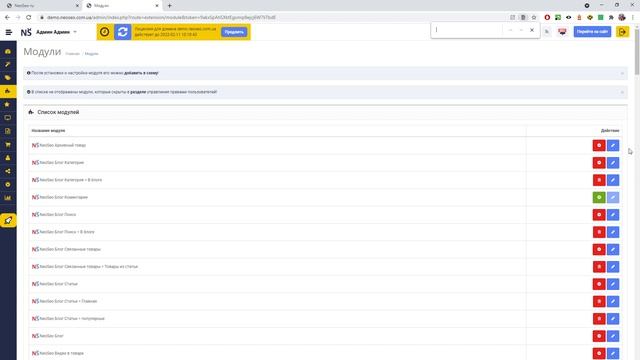Focus the browser find-in-page input
This screenshot has height=360, width=640.
pyautogui.click(x=468, y=30)
